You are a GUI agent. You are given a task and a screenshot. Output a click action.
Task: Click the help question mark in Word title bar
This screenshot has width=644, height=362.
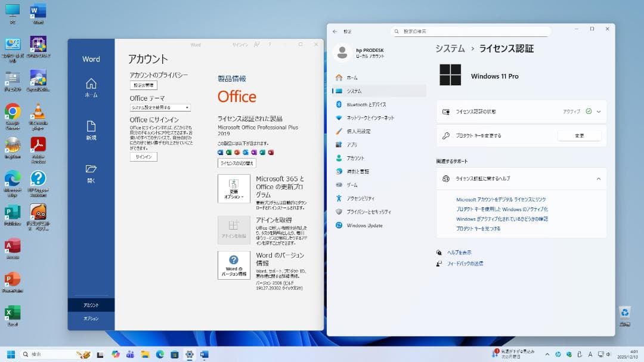[270, 44]
